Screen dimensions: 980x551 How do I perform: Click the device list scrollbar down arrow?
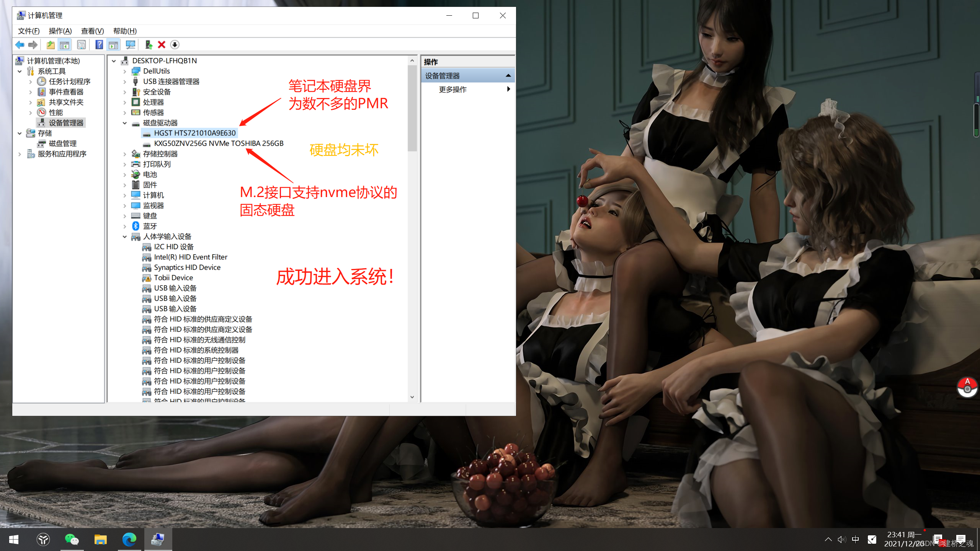[412, 397]
